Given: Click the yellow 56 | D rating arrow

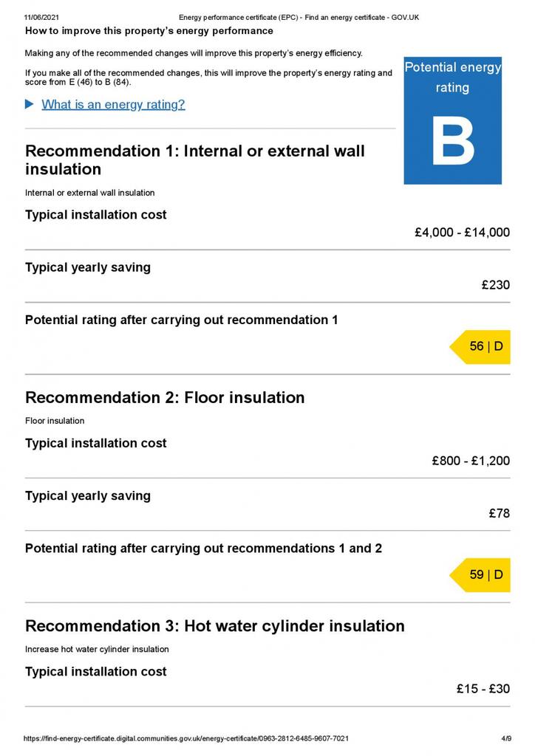Looking at the screenshot, I should (x=480, y=347).
